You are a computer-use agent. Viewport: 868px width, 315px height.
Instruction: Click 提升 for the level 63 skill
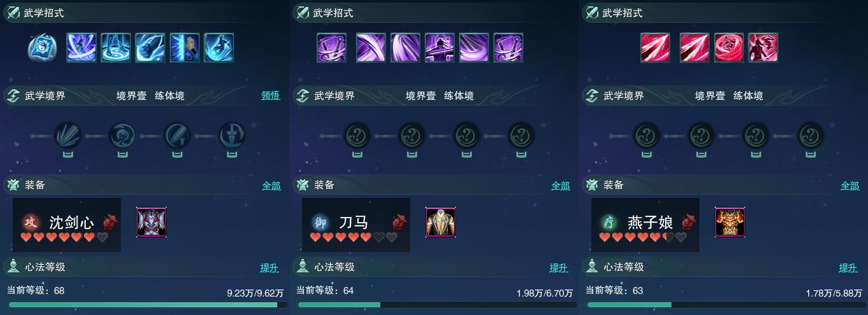[848, 268]
